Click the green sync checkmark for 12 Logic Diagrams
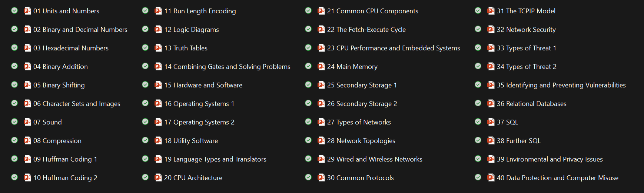Screen dimensions: 644x193 point(145,29)
